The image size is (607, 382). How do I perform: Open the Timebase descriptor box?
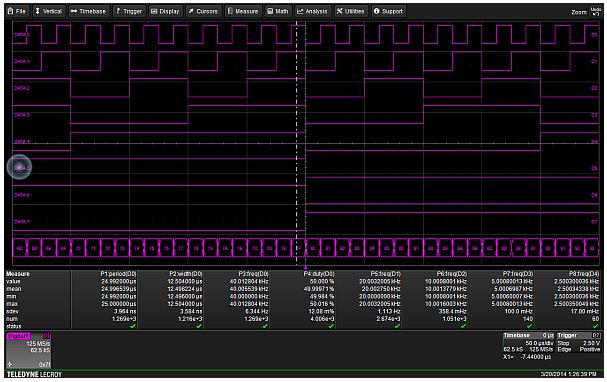point(528,346)
